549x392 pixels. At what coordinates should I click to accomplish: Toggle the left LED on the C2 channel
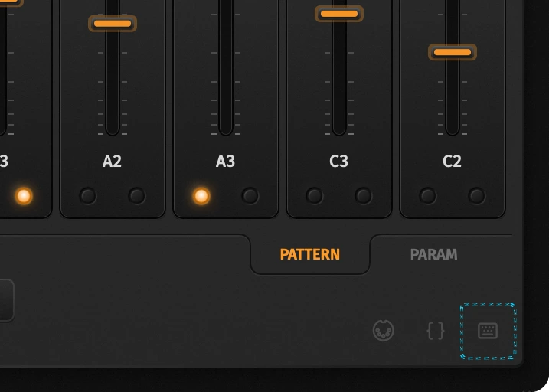point(428,196)
